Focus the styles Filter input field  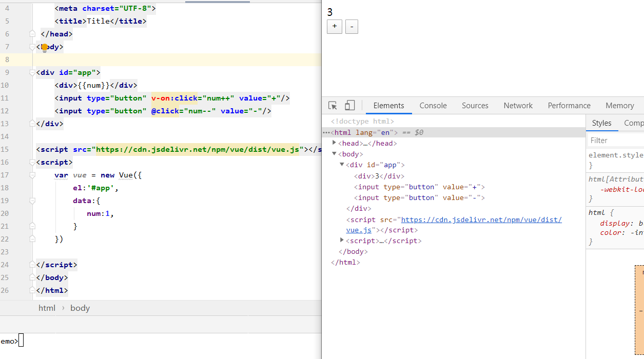pos(616,140)
